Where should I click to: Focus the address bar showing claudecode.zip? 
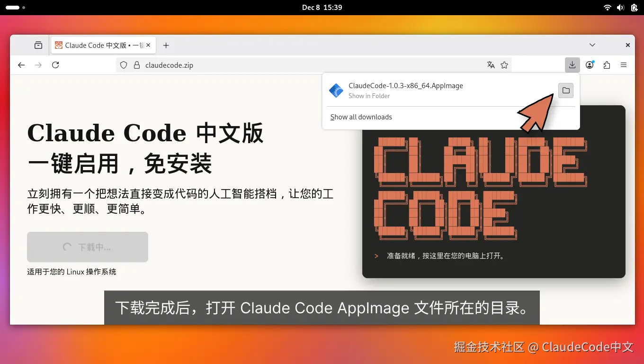coord(313,65)
